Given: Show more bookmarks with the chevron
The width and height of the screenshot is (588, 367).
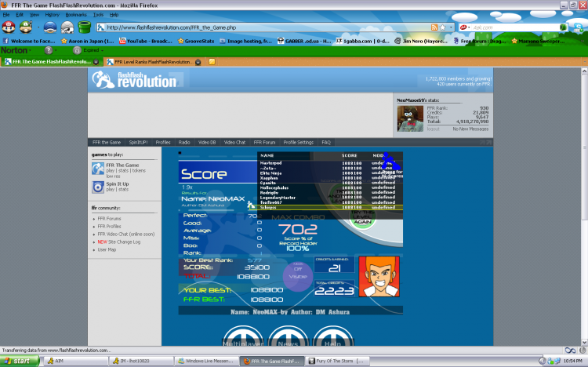Looking at the screenshot, I should pyautogui.click(x=583, y=41).
